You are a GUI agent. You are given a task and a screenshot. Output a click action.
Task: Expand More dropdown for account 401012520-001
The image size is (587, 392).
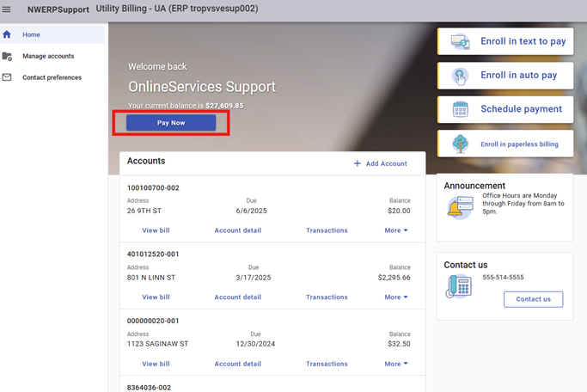[x=396, y=297]
